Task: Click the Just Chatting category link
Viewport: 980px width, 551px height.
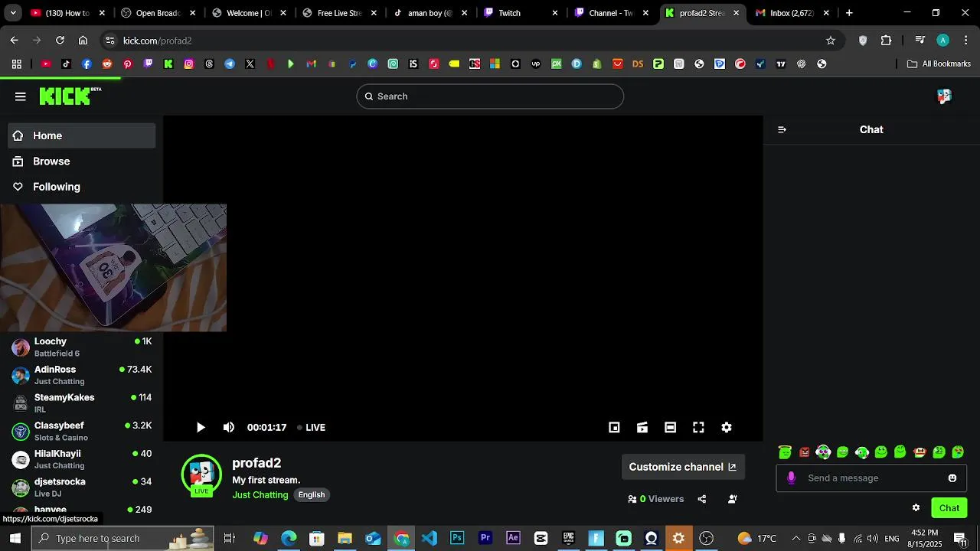Action: click(x=260, y=495)
